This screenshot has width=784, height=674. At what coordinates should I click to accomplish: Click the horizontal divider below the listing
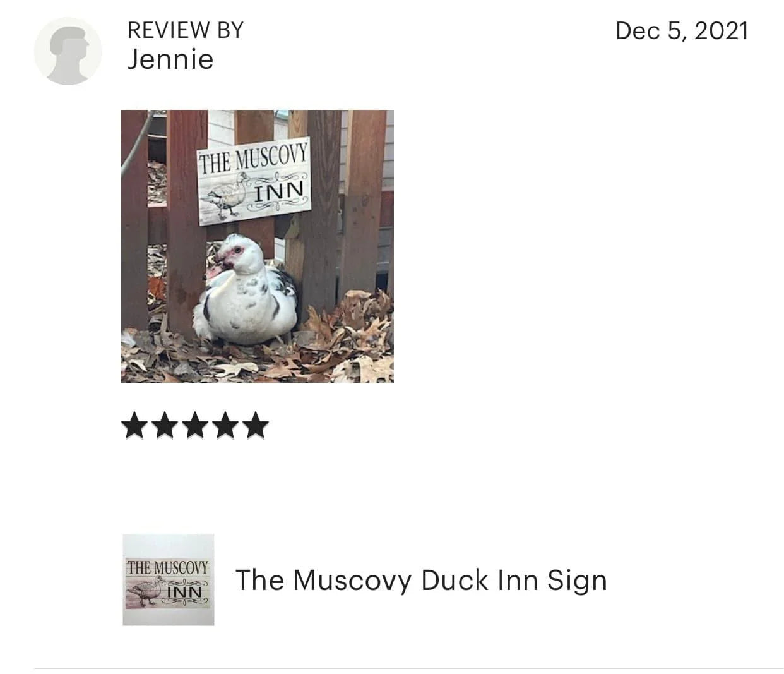(408, 668)
